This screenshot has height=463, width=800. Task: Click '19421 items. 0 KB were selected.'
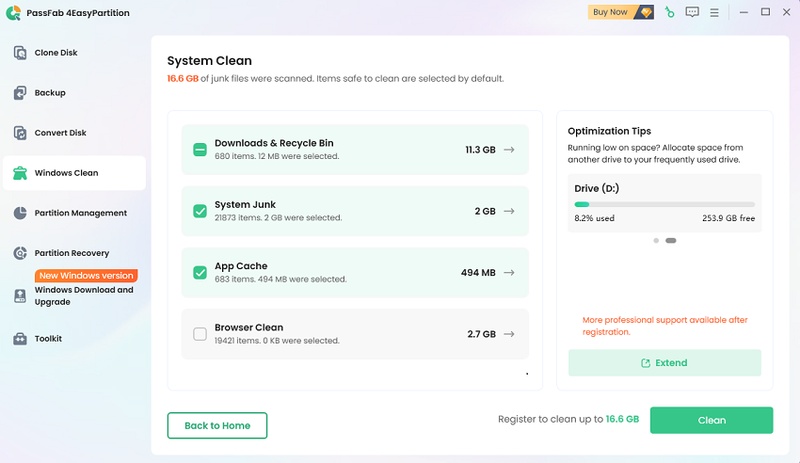[x=277, y=340]
